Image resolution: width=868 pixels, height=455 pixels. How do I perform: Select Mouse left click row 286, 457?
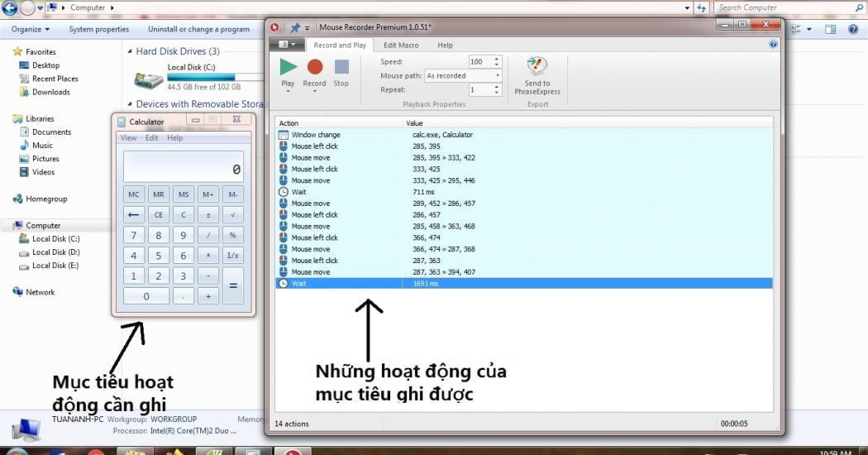click(523, 214)
